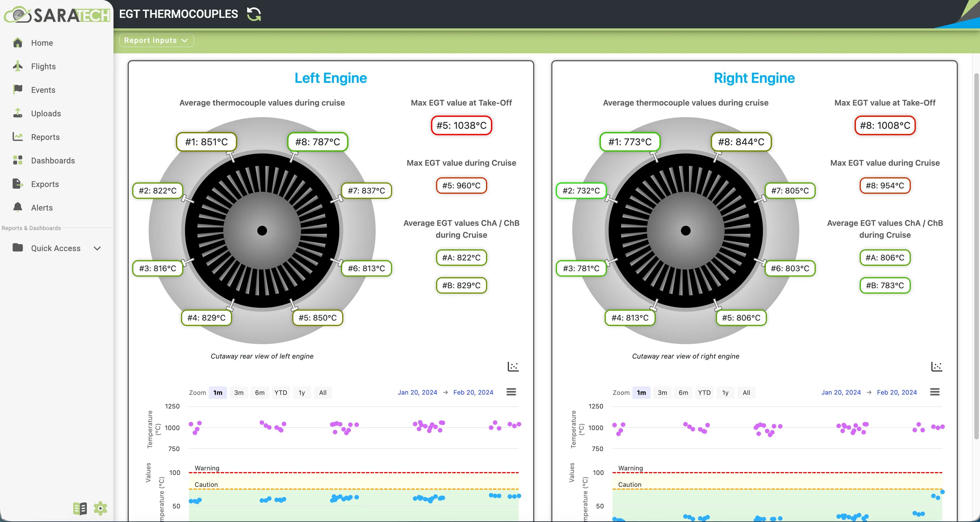
Task: Click left engine turbine cutaway image
Action: [x=262, y=231]
